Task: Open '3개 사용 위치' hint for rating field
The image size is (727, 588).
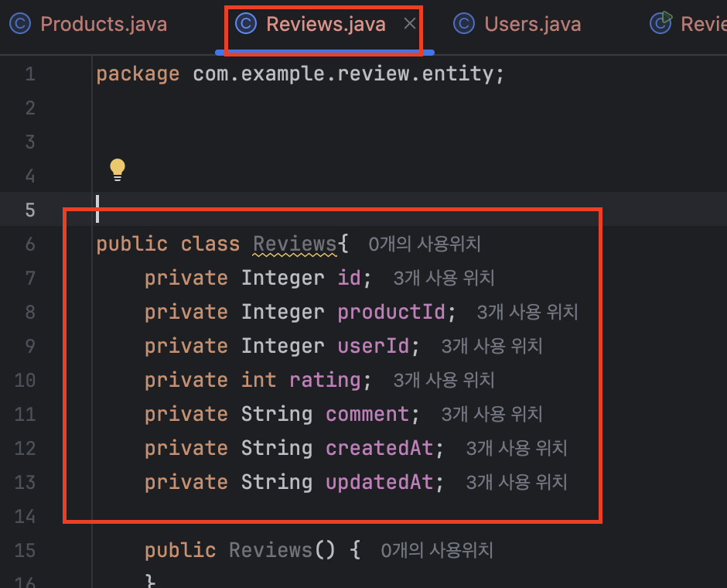Action: point(444,380)
